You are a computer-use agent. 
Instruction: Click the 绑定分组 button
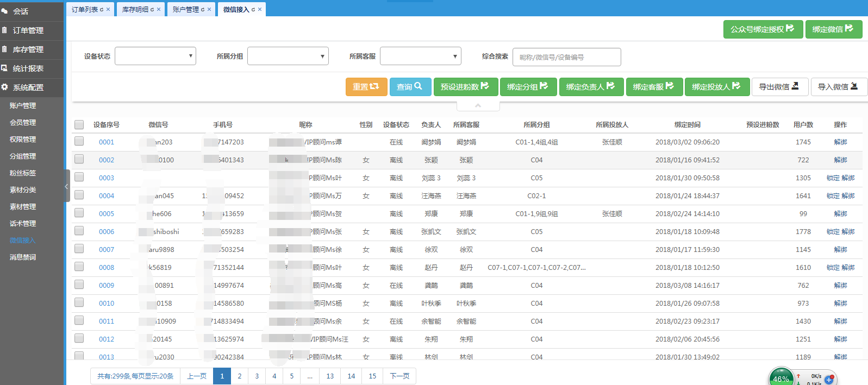point(528,87)
